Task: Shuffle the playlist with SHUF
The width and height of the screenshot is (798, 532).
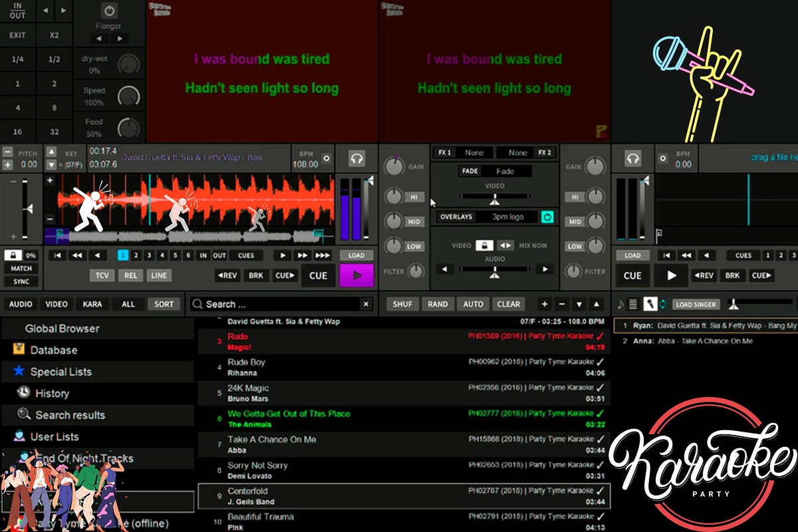Action: coord(402,304)
